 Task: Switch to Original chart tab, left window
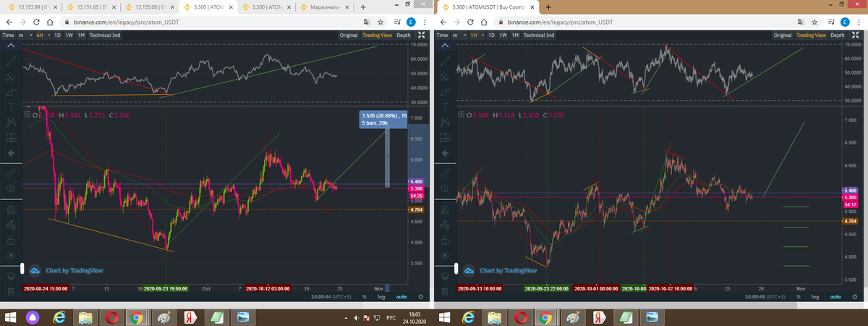click(x=349, y=35)
